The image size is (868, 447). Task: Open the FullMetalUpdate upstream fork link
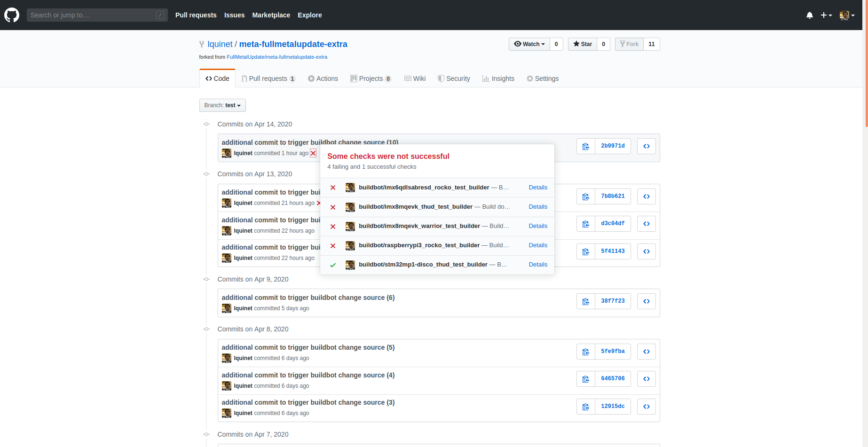point(277,57)
